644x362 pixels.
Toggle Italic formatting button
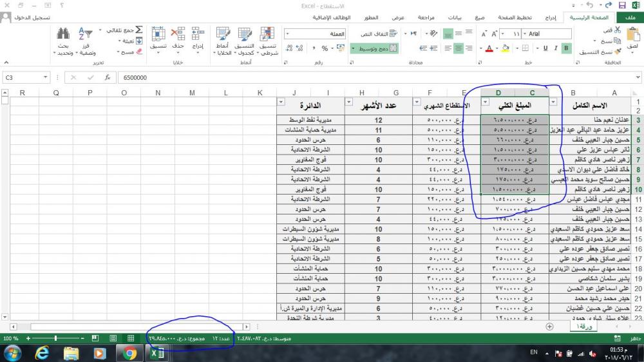pos(555,48)
